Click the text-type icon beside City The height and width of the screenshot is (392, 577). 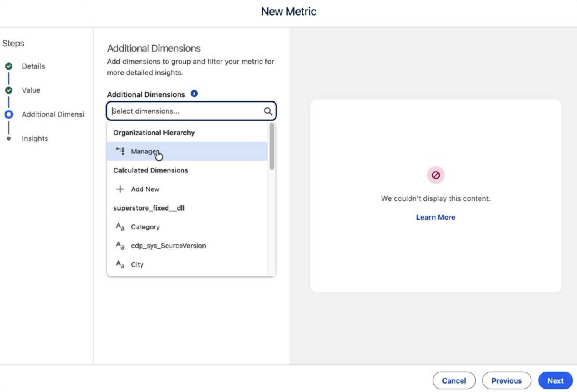120,264
